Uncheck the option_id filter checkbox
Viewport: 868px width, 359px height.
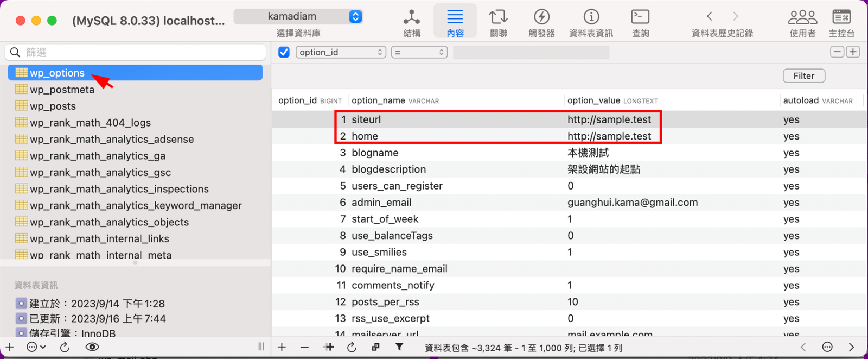point(284,52)
